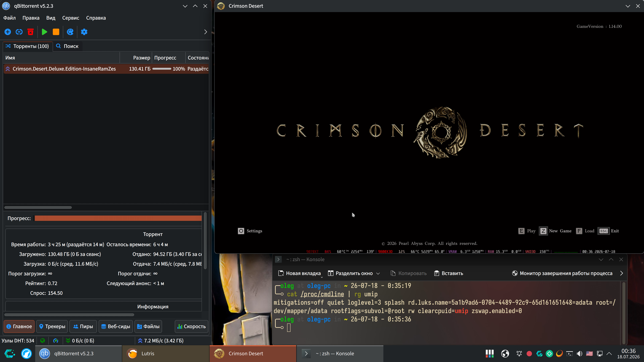The height and width of the screenshot is (362, 644).
Task: Click Exit in the Crimson Desert menu
Action: (x=608, y=231)
